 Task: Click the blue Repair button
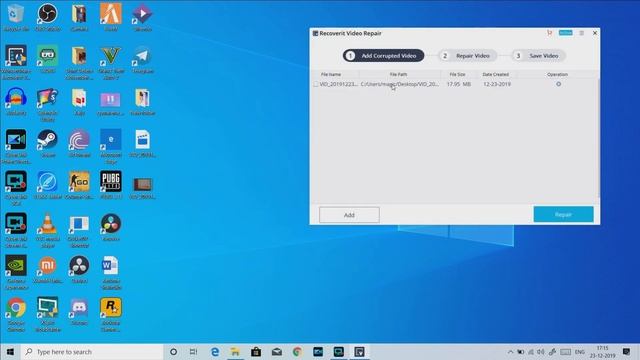click(563, 214)
